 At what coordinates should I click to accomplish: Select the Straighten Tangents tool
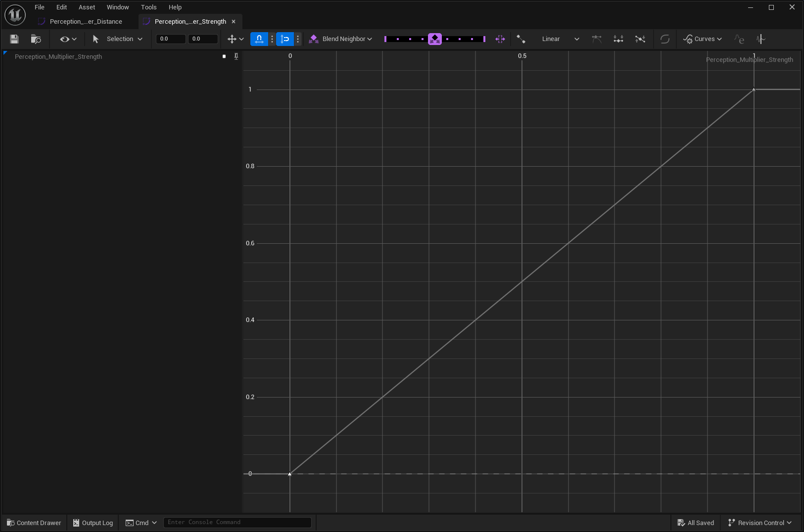click(640, 39)
